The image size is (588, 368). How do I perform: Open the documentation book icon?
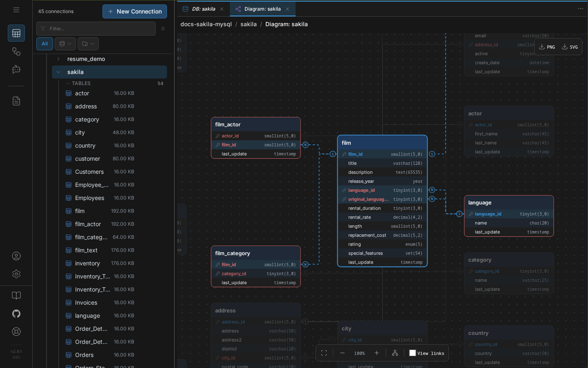point(16,296)
